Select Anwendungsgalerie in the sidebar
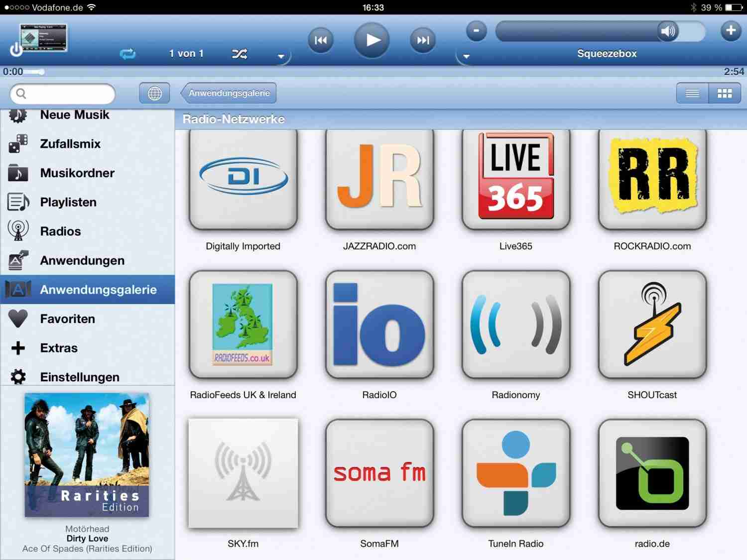 tap(87, 289)
